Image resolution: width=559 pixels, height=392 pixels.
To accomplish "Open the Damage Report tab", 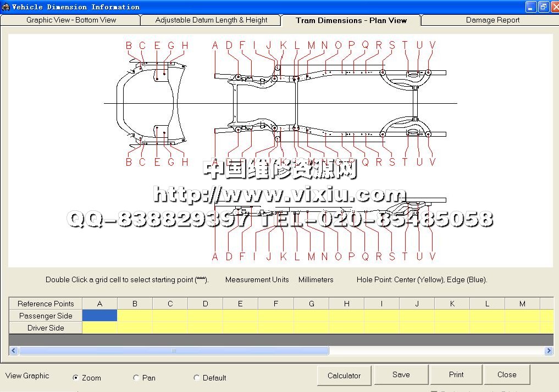I will pyautogui.click(x=492, y=20).
